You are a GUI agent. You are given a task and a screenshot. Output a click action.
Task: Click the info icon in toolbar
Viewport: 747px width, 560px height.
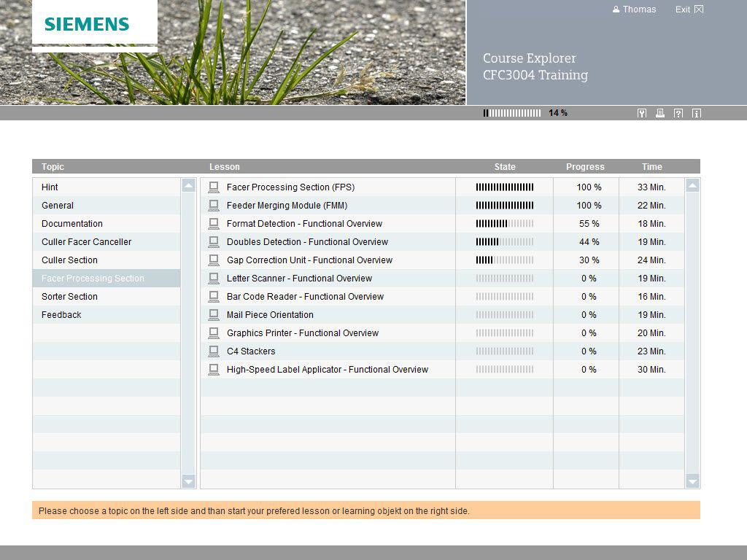pos(697,113)
